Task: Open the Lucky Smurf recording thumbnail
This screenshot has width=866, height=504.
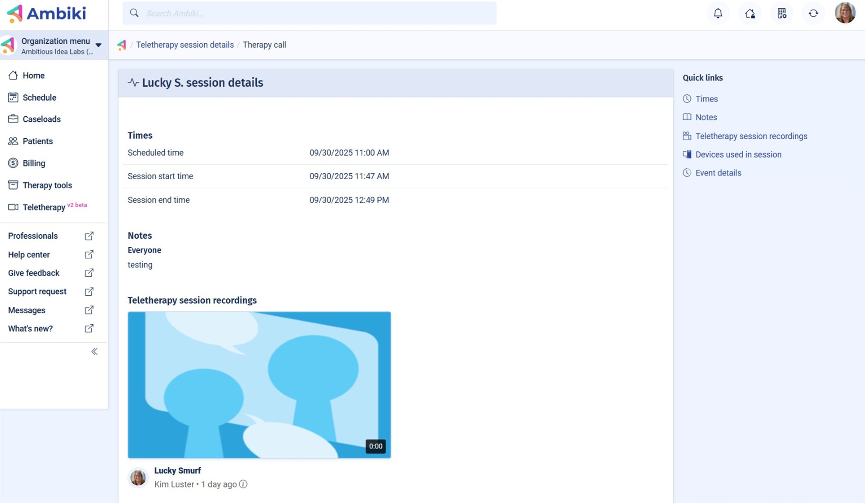Action: tap(259, 385)
